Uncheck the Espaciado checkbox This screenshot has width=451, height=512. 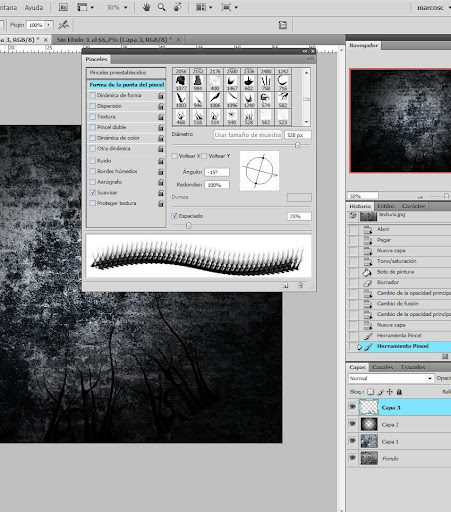tap(174, 216)
